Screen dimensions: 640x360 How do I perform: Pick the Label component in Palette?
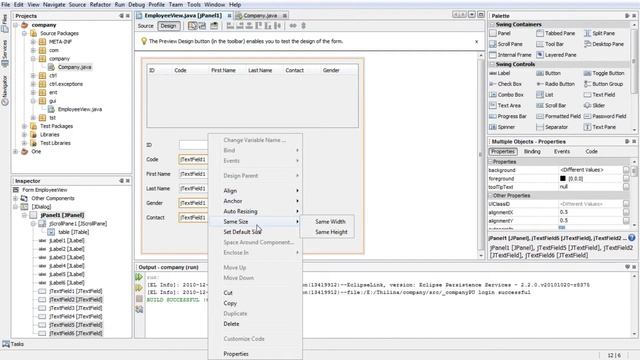[500, 73]
